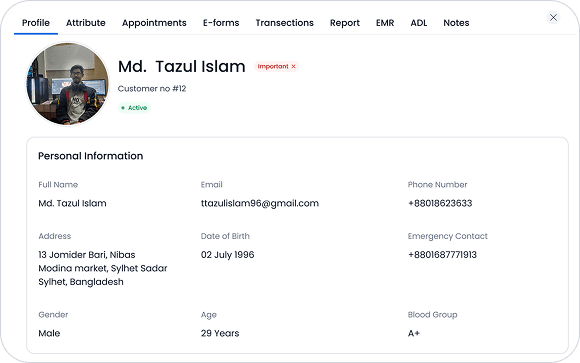Click phone number +88018623633
The image size is (580, 363).
(440, 203)
